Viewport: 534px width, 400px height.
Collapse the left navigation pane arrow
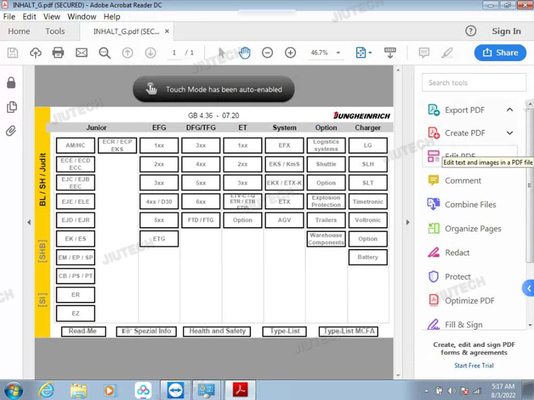coord(29,222)
